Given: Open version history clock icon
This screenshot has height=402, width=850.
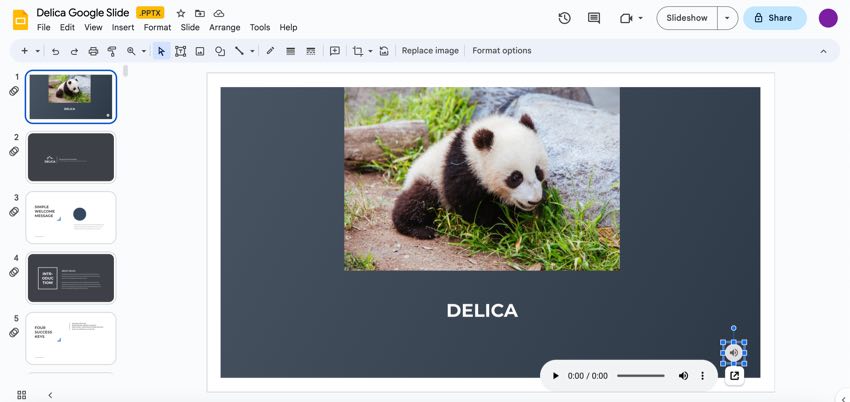Looking at the screenshot, I should [564, 18].
